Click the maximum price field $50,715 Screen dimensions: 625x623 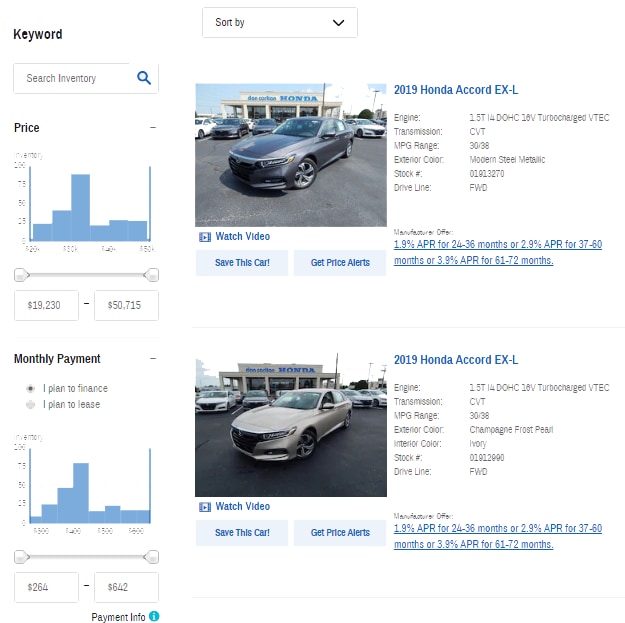(x=126, y=305)
